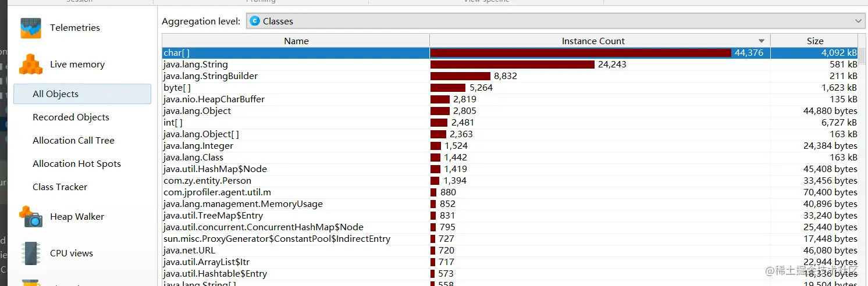The width and height of the screenshot is (868, 286).
Task: Open the Telemetries label
Action: 75,28
